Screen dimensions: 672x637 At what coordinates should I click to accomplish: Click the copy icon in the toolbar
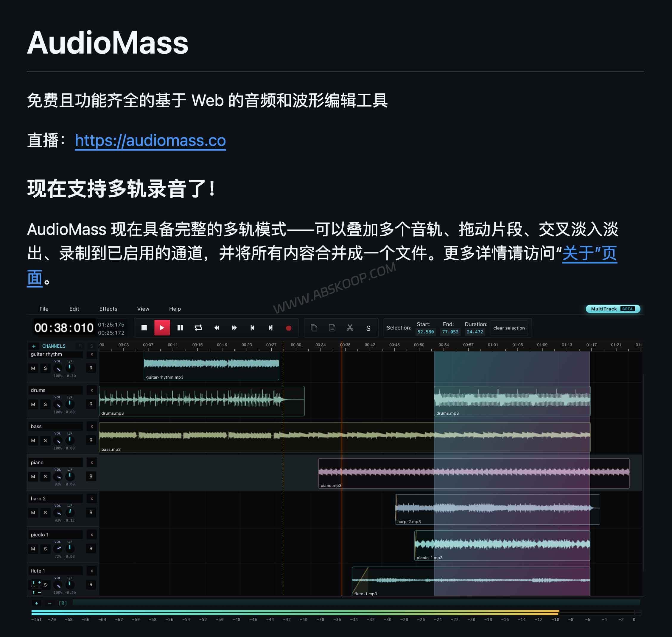tap(314, 328)
